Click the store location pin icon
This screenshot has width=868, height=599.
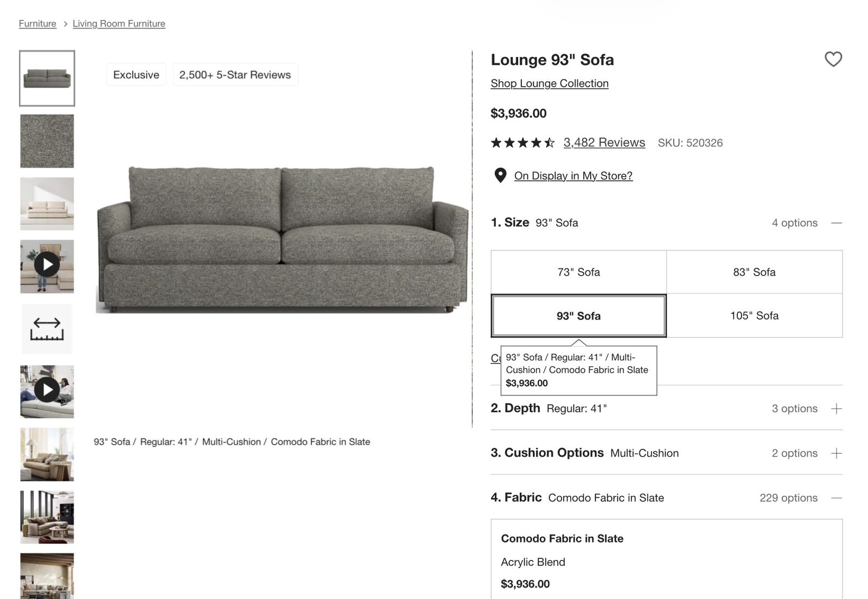click(500, 175)
